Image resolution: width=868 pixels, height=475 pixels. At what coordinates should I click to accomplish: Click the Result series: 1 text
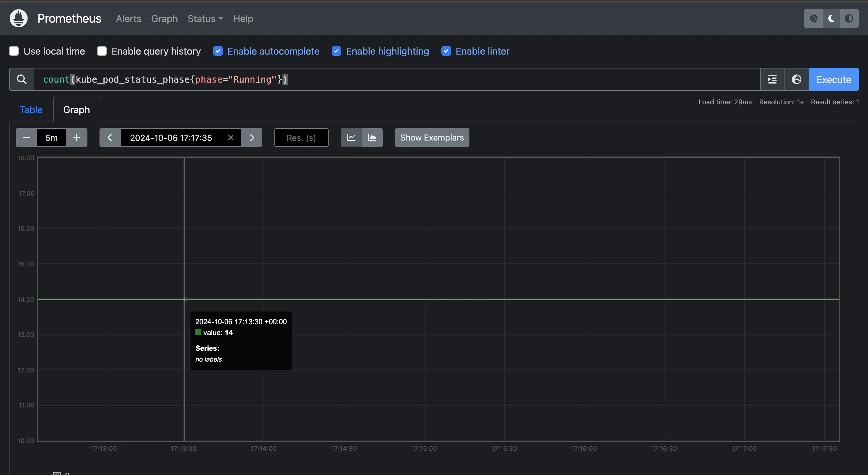click(x=835, y=102)
